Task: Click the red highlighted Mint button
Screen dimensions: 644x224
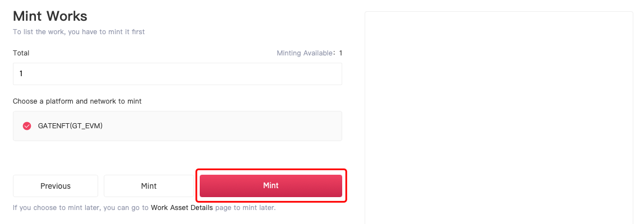Action: pos(270,186)
